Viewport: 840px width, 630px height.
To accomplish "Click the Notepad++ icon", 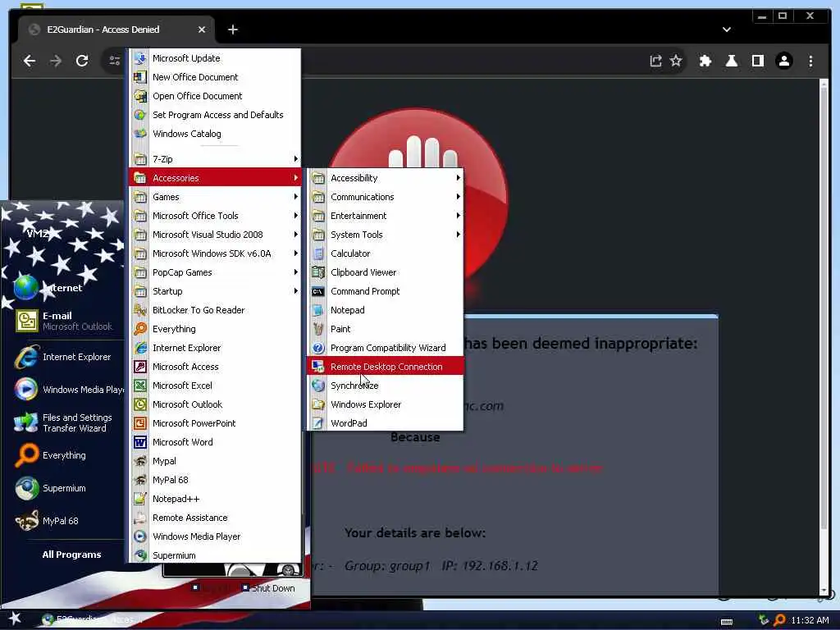I will tap(140, 498).
